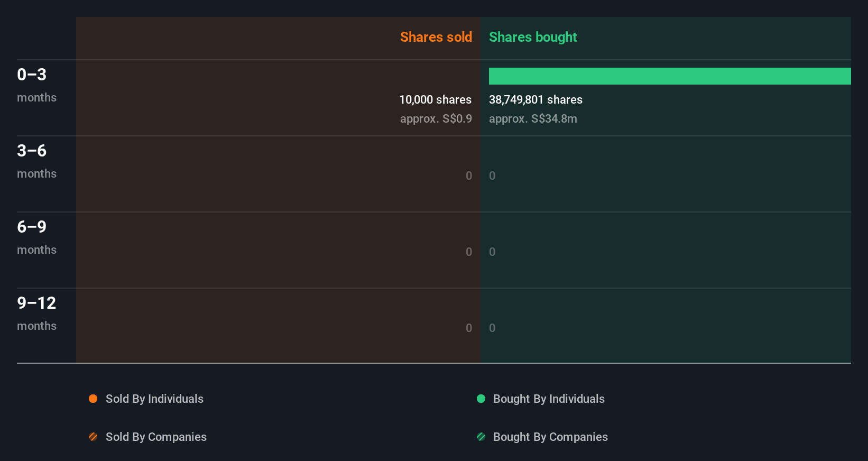Click the green shares bought bar
Image resolution: width=868 pixels, height=461 pixels.
point(670,76)
